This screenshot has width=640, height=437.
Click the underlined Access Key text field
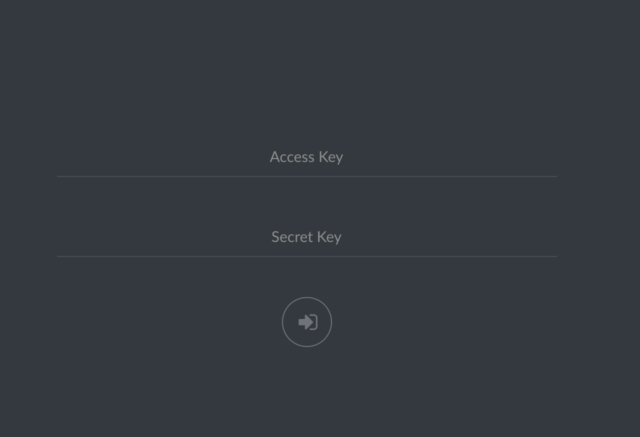(x=307, y=157)
